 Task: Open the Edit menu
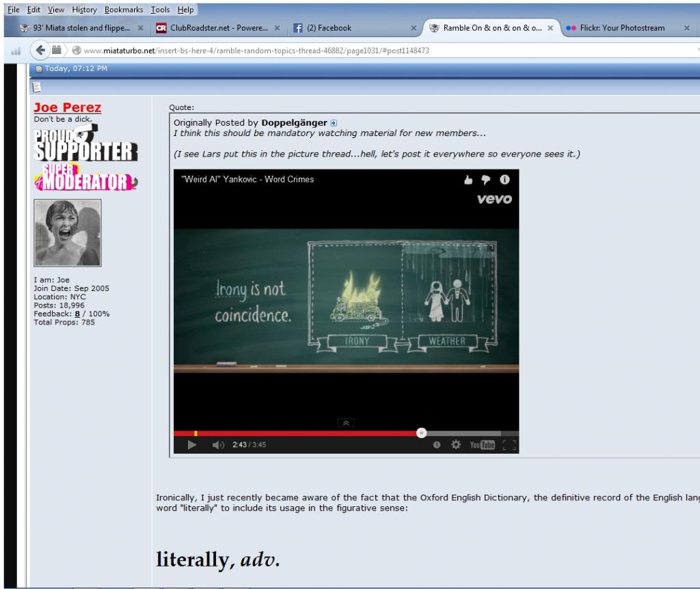click(33, 10)
